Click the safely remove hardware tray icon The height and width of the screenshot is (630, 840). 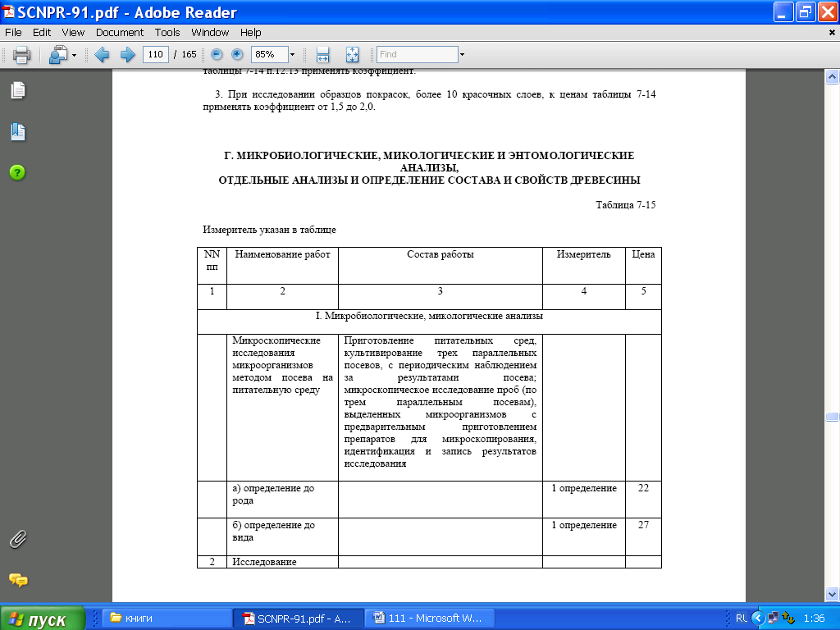(788, 619)
